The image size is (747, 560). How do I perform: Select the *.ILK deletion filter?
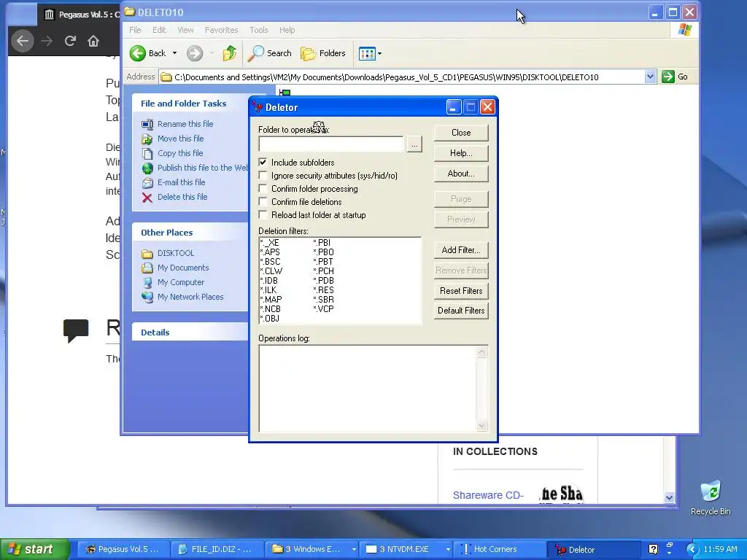tap(268, 290)
